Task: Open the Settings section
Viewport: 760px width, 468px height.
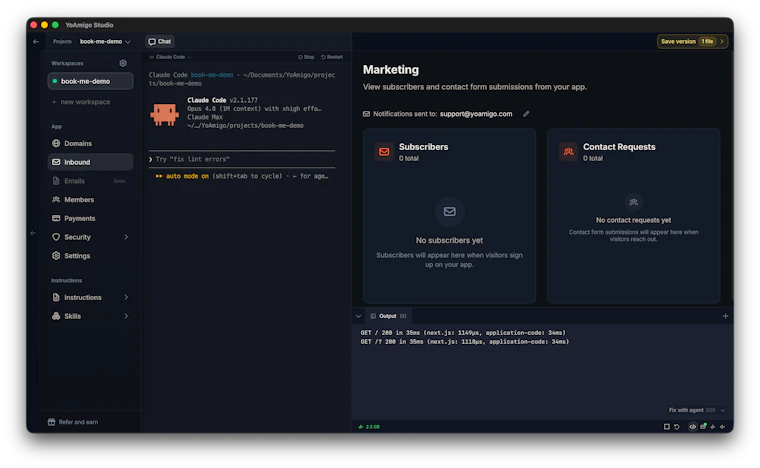Action: [x=91, y=256]
